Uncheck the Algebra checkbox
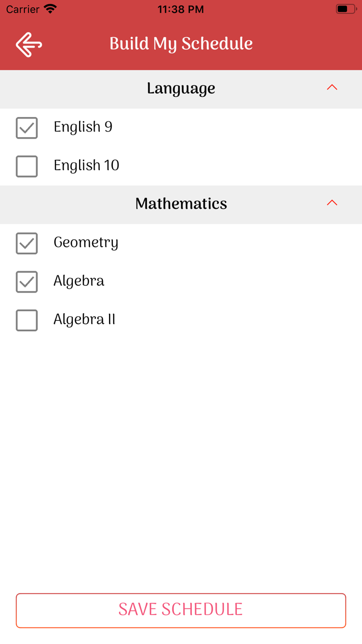 point(27,282)
